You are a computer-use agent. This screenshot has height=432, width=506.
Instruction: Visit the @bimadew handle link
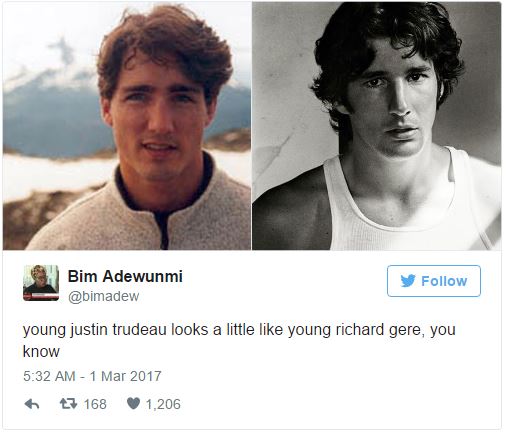[104, 296]
